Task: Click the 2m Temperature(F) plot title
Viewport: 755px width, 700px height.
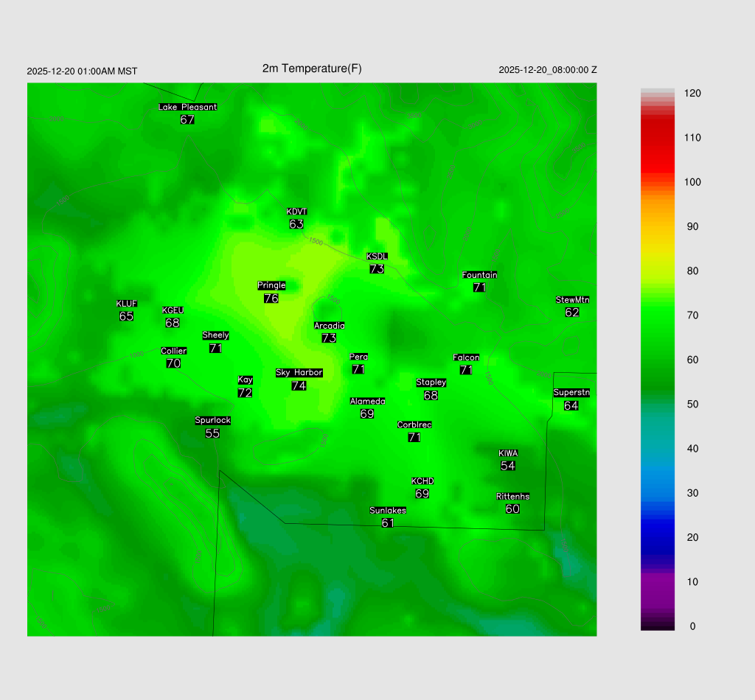Action: [312, 69]
